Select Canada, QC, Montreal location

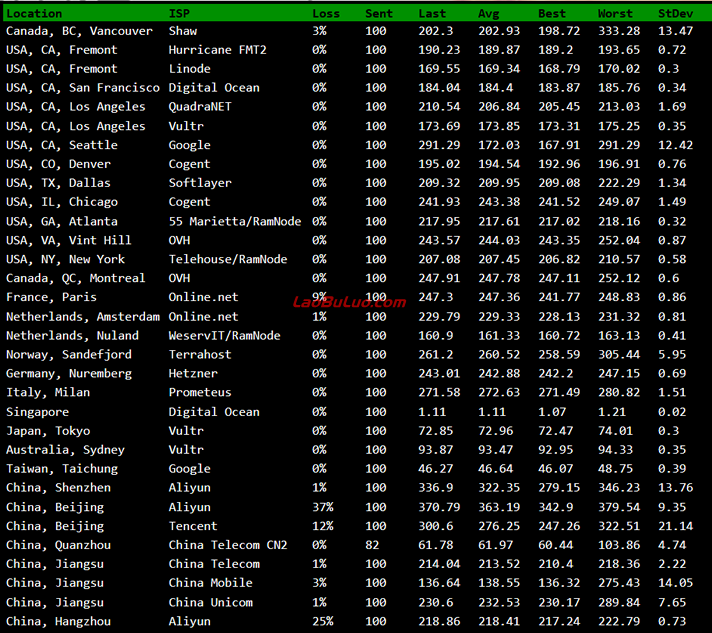75,278
